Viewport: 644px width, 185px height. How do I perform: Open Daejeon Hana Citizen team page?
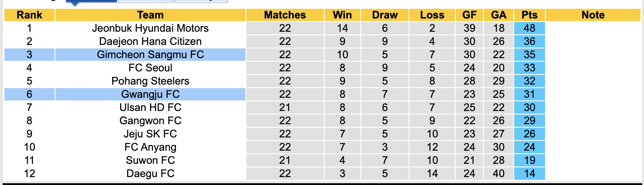click(150, 41)
